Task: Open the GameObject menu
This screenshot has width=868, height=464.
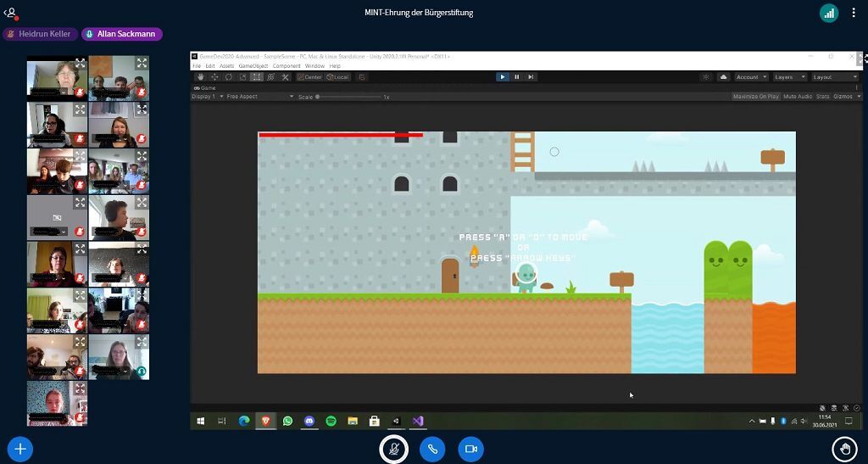Action: tap(253, 66)
